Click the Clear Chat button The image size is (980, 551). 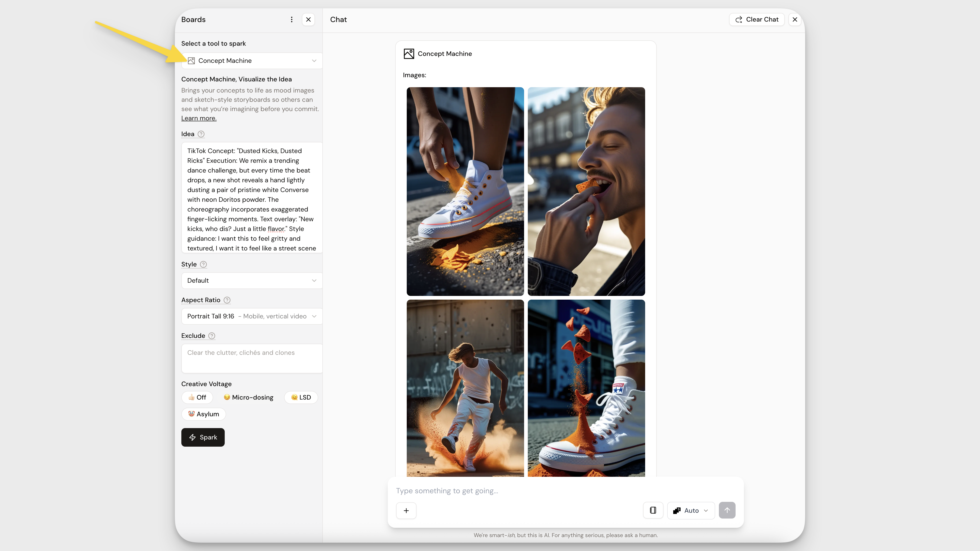(757, 19)
